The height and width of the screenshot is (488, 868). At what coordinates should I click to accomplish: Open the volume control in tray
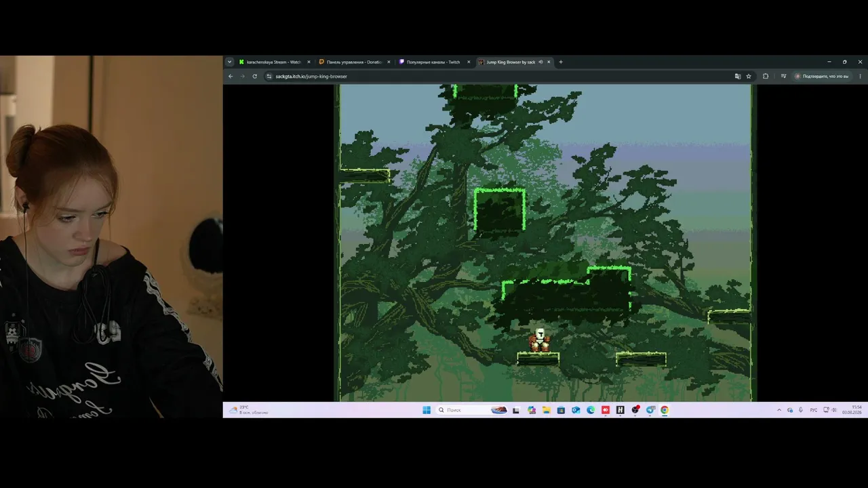(x=834, y=410)
